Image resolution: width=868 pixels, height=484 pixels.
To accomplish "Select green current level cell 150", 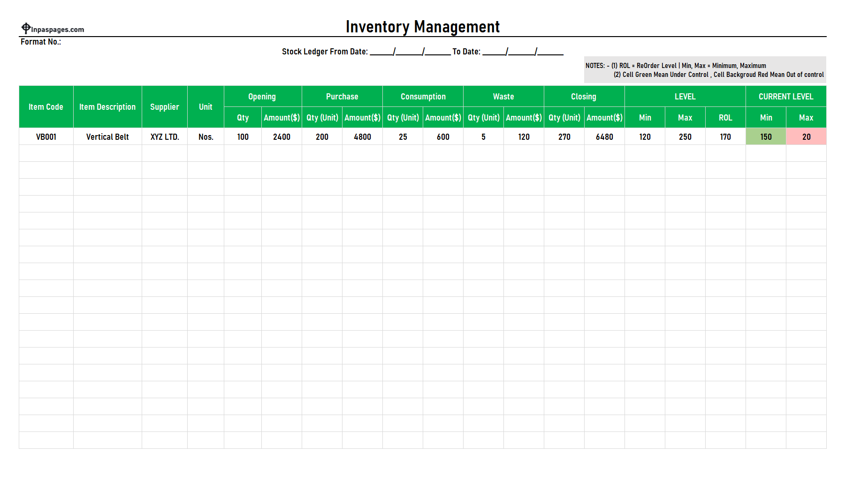I will point(766,136).
